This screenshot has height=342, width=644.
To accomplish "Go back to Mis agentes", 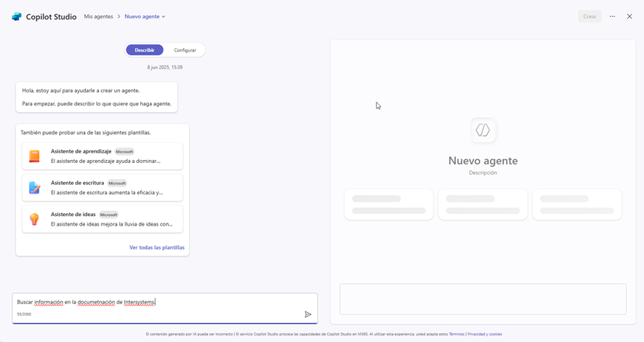I will click(98, 17).
